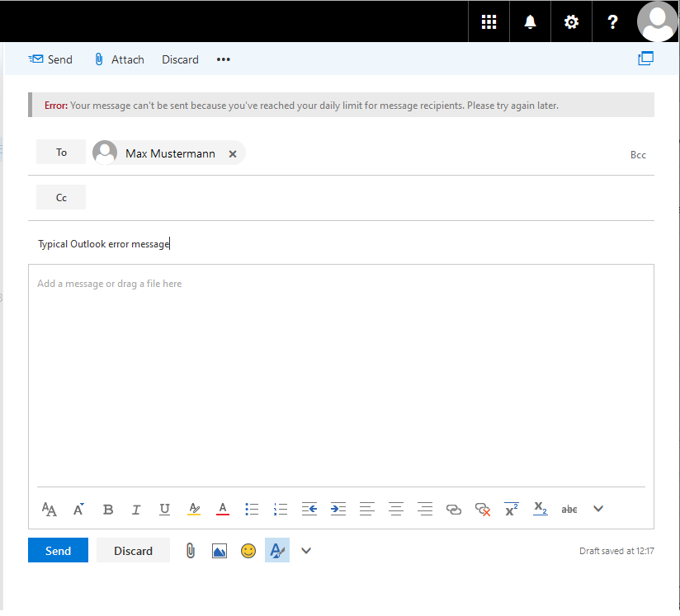680x616 pixels.
Task: Toggle subscript formatting
Action: pyautogui.click(x=540, y=509)
